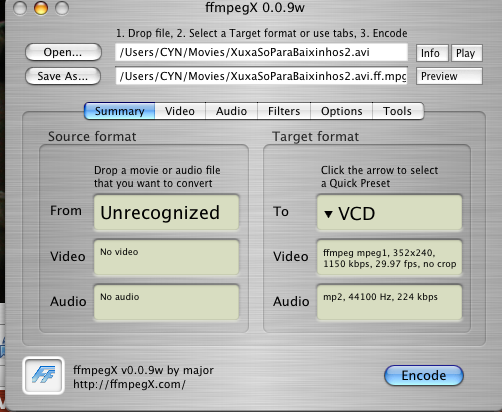502x412 pixels.
Task: Click the target video settings box
Action: coord(389,258)
